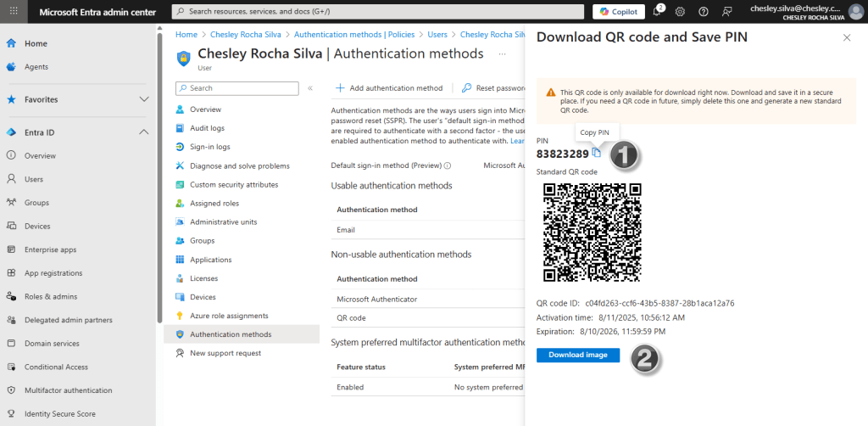Screen dimensions: 868x426
Task: Open the settings gear in header
Action: [x=680, y=12]
